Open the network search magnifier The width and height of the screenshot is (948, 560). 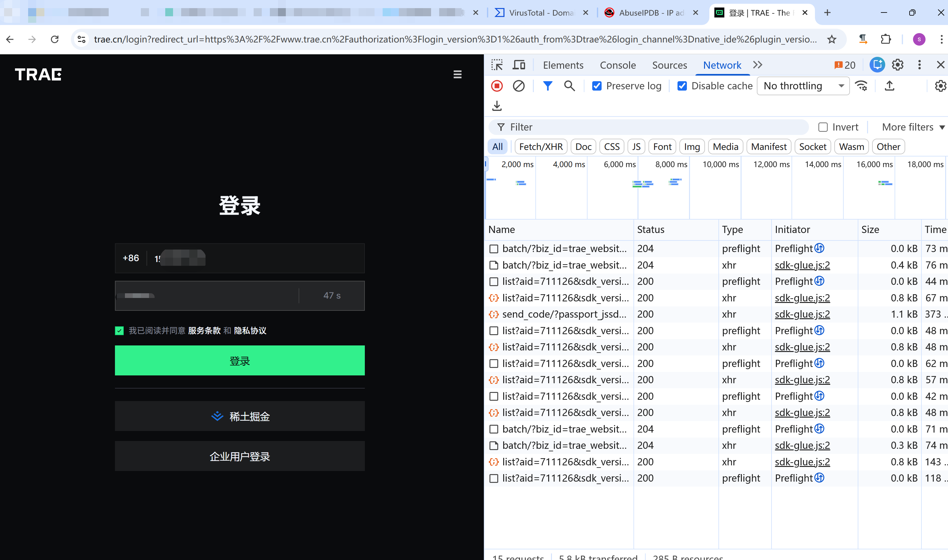pos(569,86)
